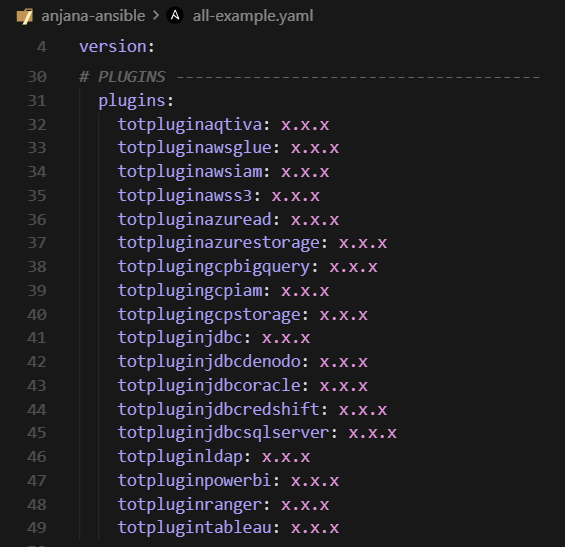Place cursor in totpluginazurestorage key
The image size is (565, 547).
pyautogui.click(x=219, y=243)
